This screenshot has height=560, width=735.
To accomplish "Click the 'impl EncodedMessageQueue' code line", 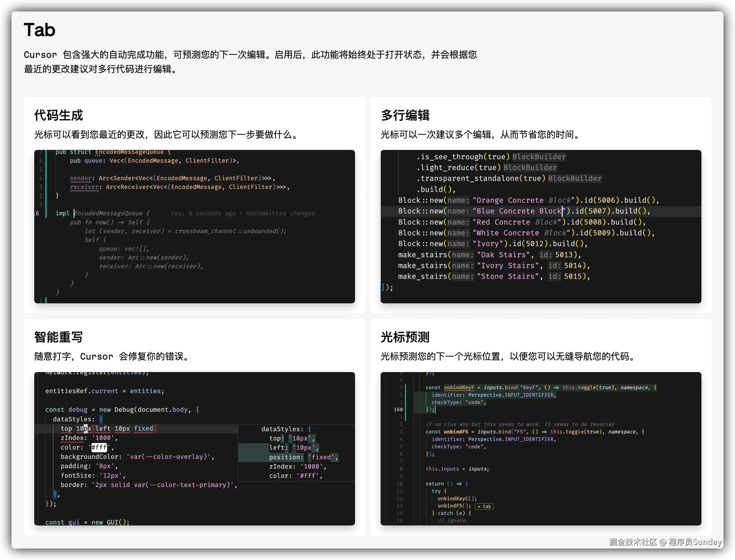I will click(103, 213).
